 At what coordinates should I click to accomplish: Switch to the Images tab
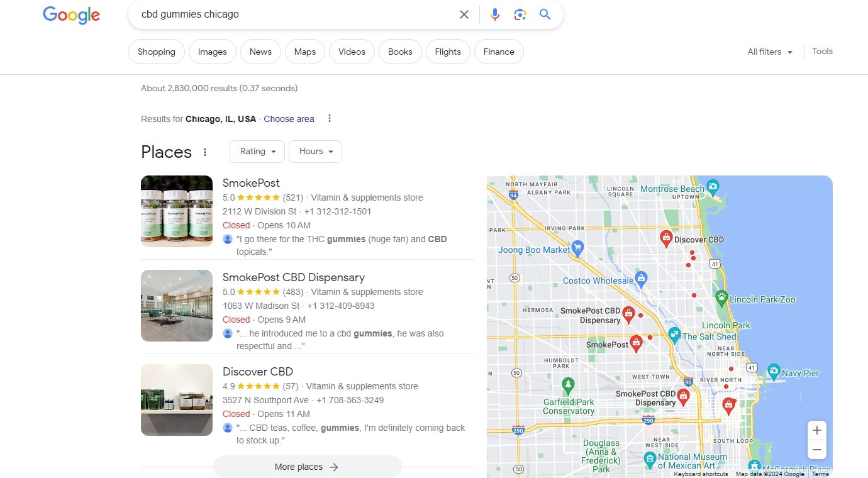212,52
